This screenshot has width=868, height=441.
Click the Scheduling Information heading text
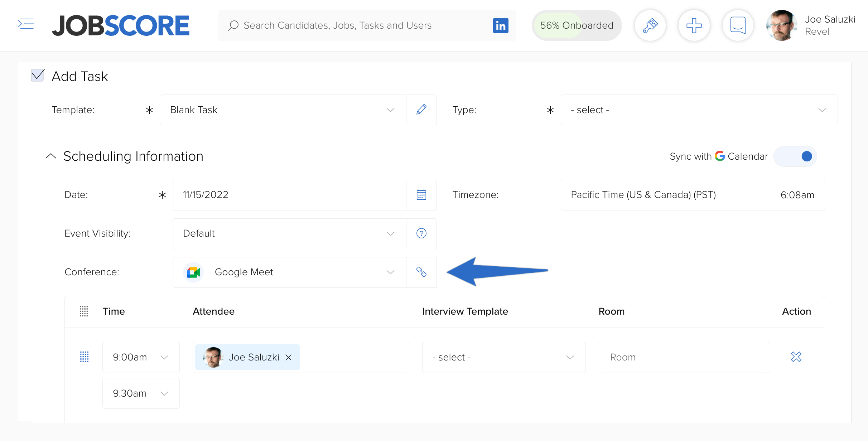(x=133, y=156)
